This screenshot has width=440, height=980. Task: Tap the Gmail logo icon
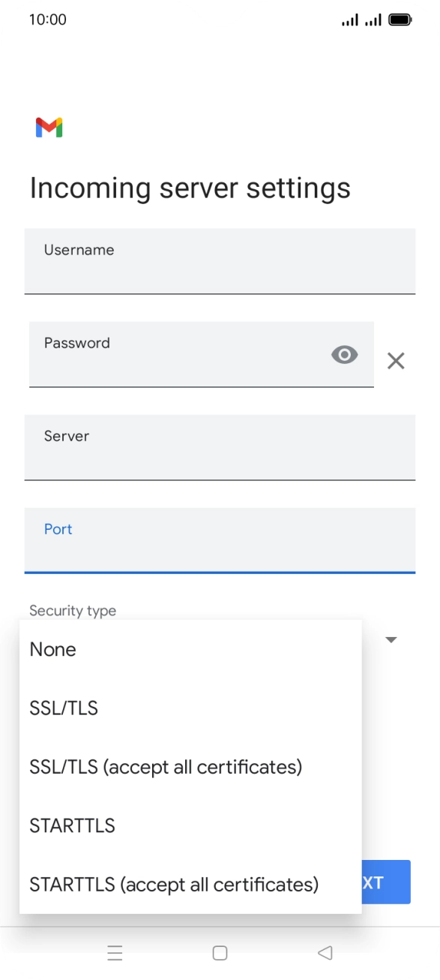tap(49, 128)
